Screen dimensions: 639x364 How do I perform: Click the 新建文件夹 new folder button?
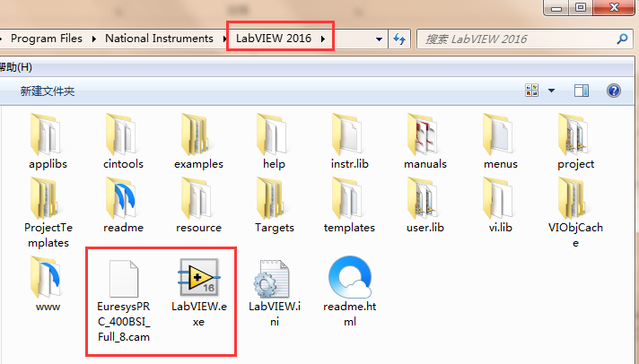click(48, 91)
